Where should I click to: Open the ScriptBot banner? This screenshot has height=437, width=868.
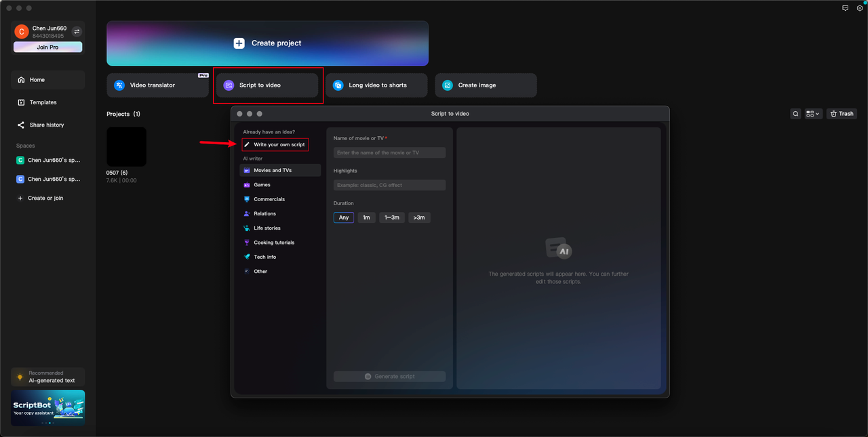click(x=47, y=408)
